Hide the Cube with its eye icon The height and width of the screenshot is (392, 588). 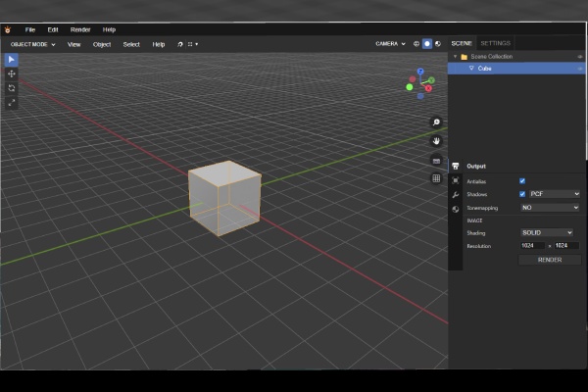click(x=580, y=69)
